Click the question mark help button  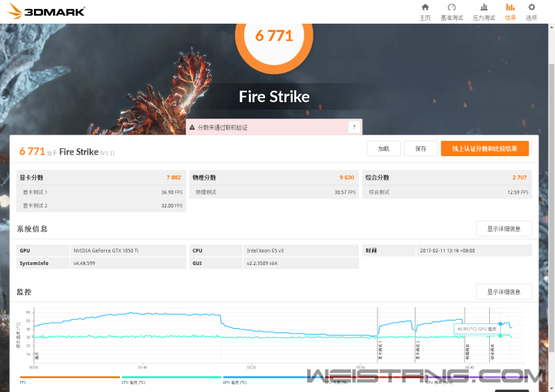click(354, 127)
